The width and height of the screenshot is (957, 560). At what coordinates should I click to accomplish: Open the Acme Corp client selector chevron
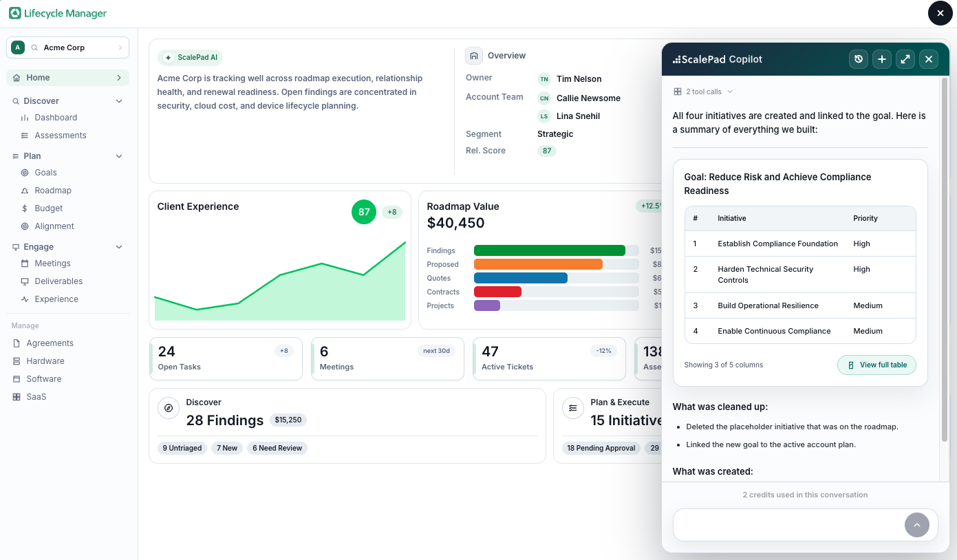[x=120, y=47]
